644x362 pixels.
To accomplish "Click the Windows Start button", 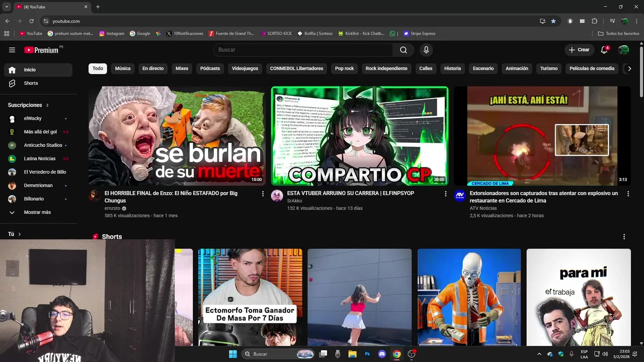I will click(x=233, y=354).
